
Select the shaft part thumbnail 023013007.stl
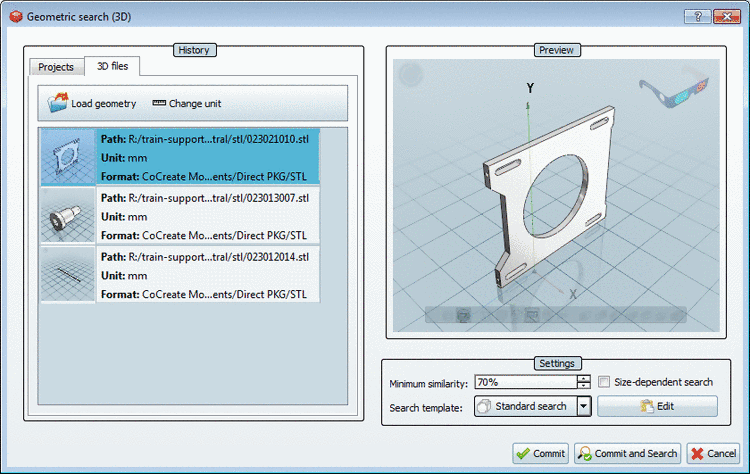tap(68, 215)
